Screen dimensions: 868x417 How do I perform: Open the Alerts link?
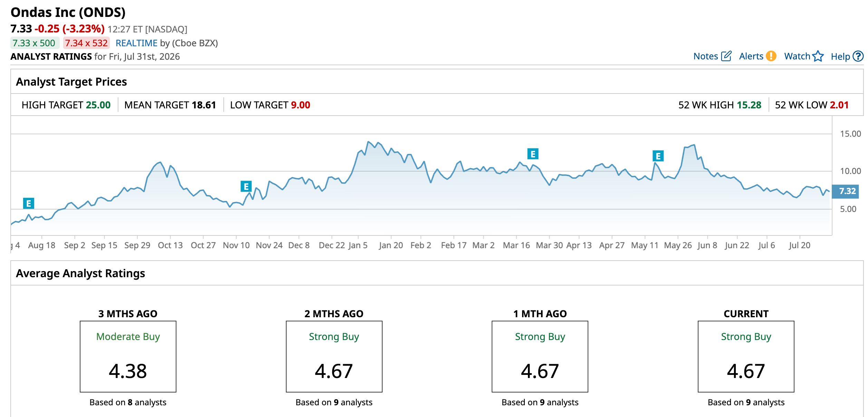coord(751,56)
